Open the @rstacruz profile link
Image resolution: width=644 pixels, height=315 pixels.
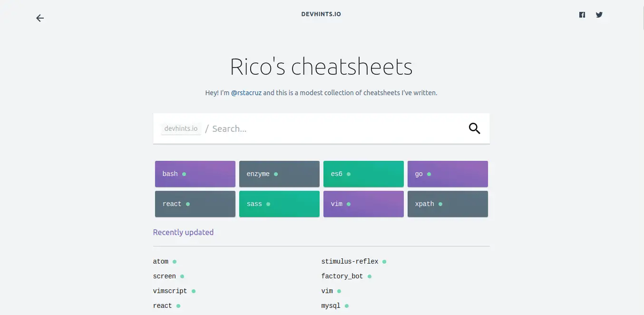tap(246, 93)
